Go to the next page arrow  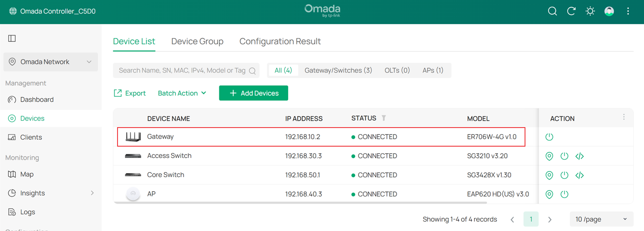(550, 219)
